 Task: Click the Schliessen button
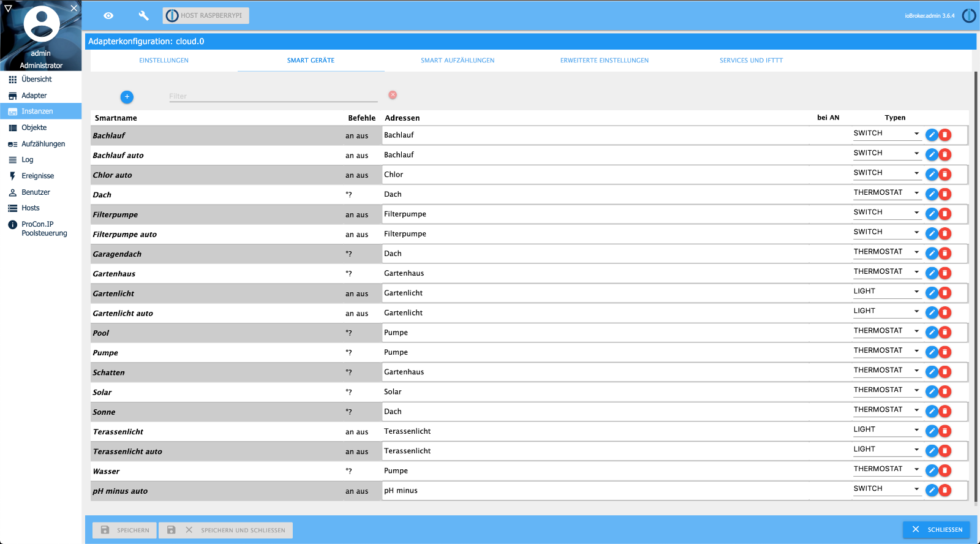[x=936, y=529]
